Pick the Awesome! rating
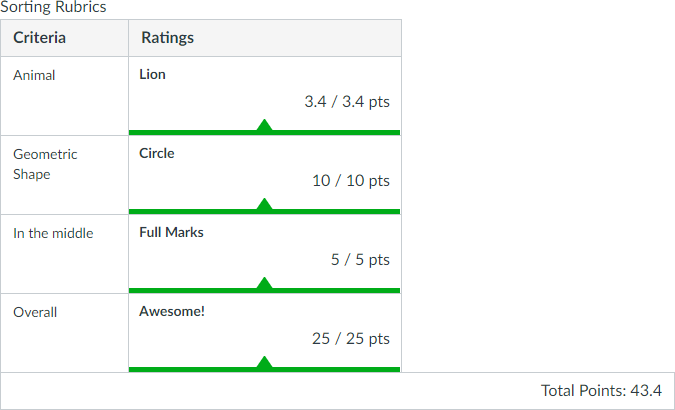 click(x=172, y=311)
